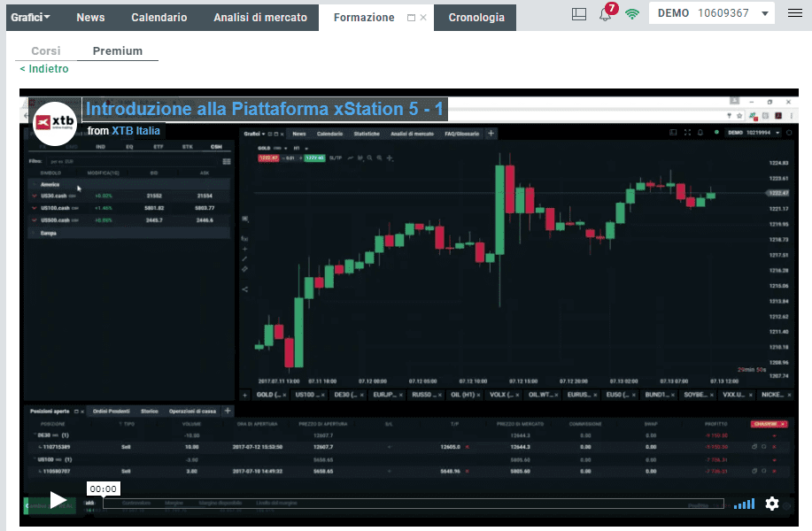
Task: Open notifications bell with 7 alerts
Action: (x=607, y=13)
